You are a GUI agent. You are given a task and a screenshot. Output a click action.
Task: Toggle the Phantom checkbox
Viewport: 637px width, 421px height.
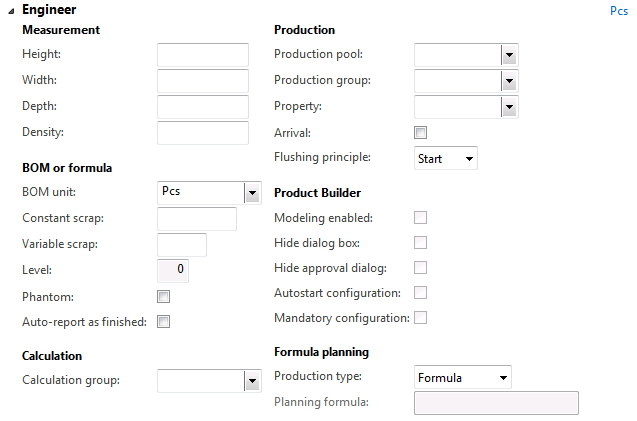pos(164,297)
